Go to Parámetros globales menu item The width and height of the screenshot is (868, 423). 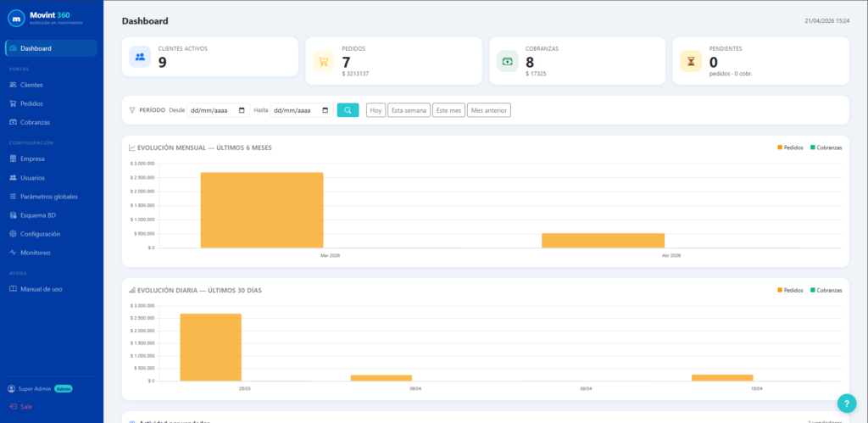click(48, 197)
